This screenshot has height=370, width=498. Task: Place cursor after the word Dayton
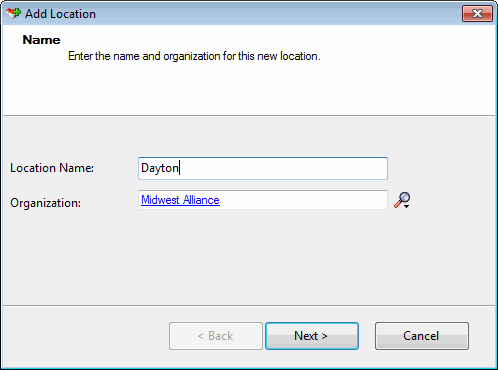click(x=180, y=168)
